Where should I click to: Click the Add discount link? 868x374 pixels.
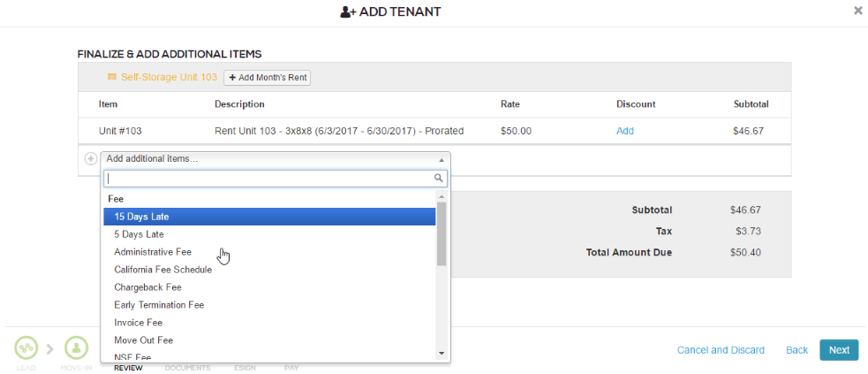tap(624, 131)
